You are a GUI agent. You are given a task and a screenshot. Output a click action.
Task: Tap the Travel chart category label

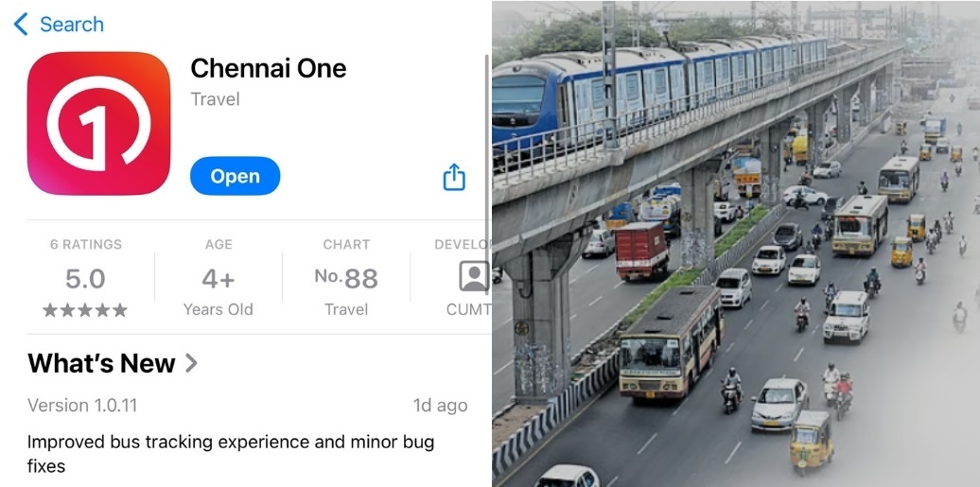click(346, 309)
